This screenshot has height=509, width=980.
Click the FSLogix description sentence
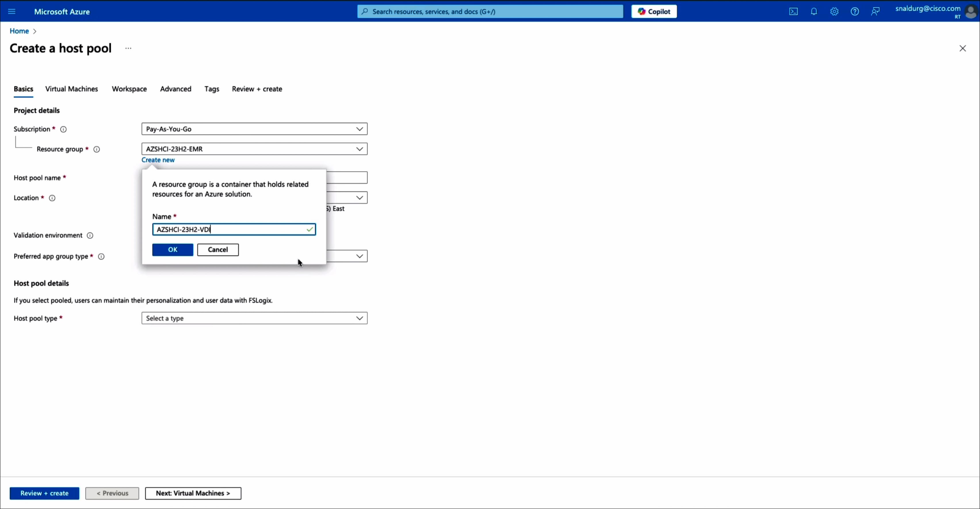tap(143, 300)
